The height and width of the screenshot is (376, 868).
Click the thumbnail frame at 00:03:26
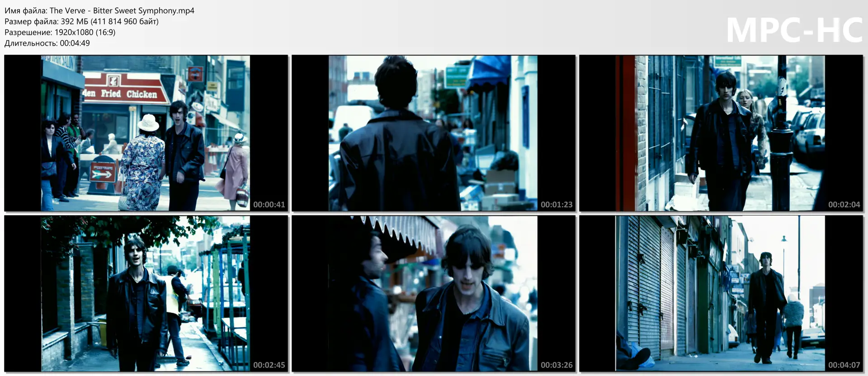[x=434, y=294]
